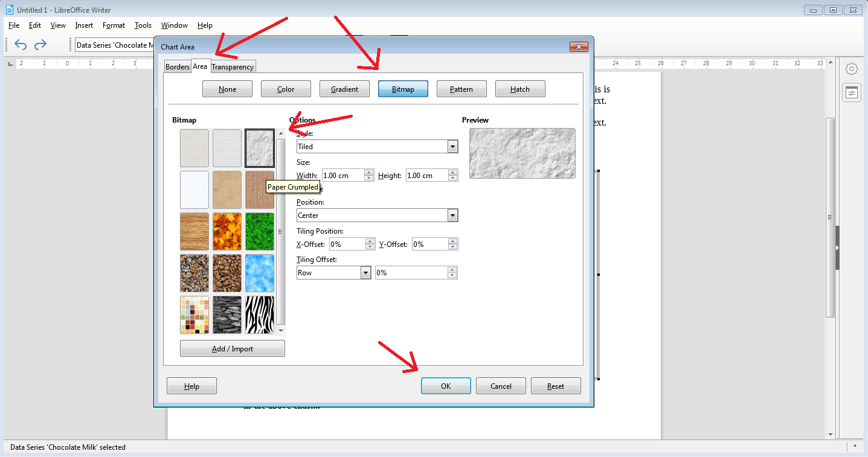Click the Cancel button

point(501,386)
